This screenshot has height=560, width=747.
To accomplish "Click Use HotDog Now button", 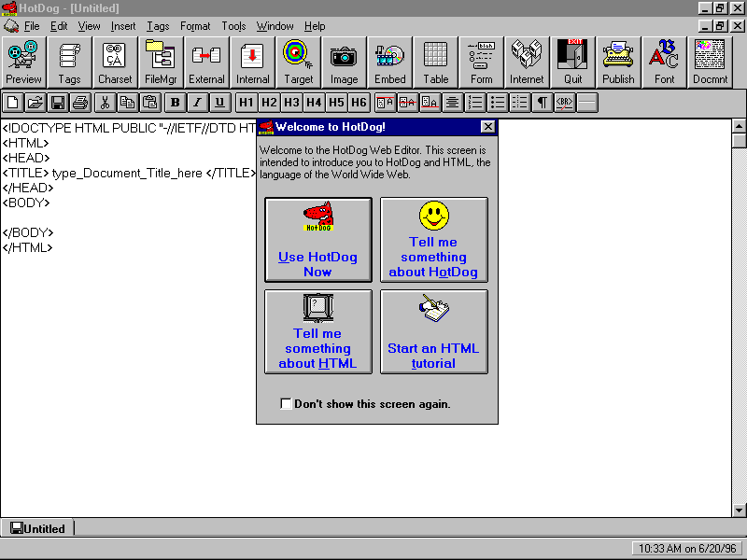I will [318, 240].
